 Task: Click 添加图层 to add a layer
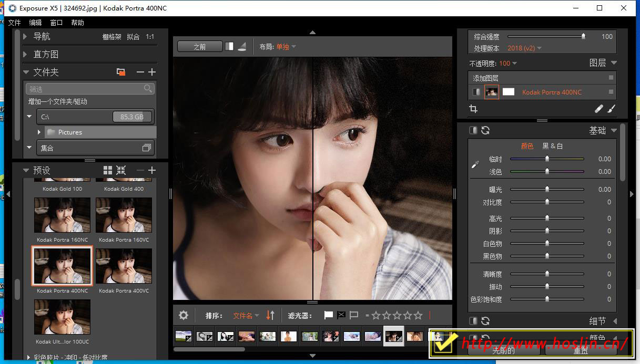click(x=485, y=78)
